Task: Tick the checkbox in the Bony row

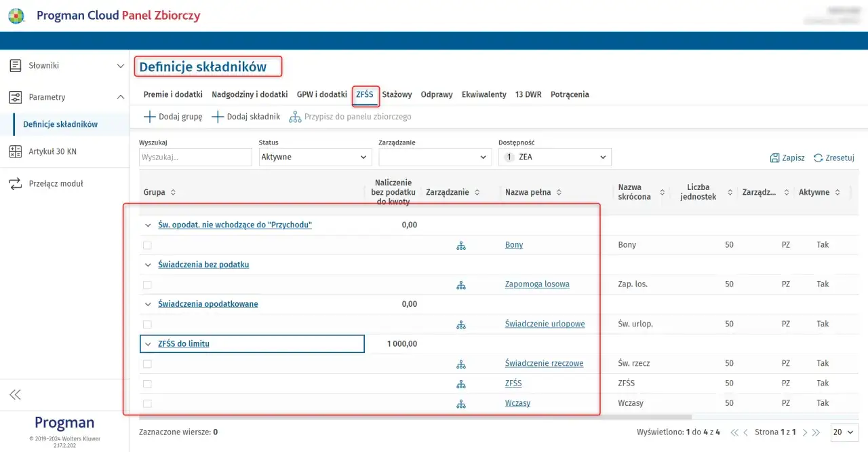Action: click(147, 245)
